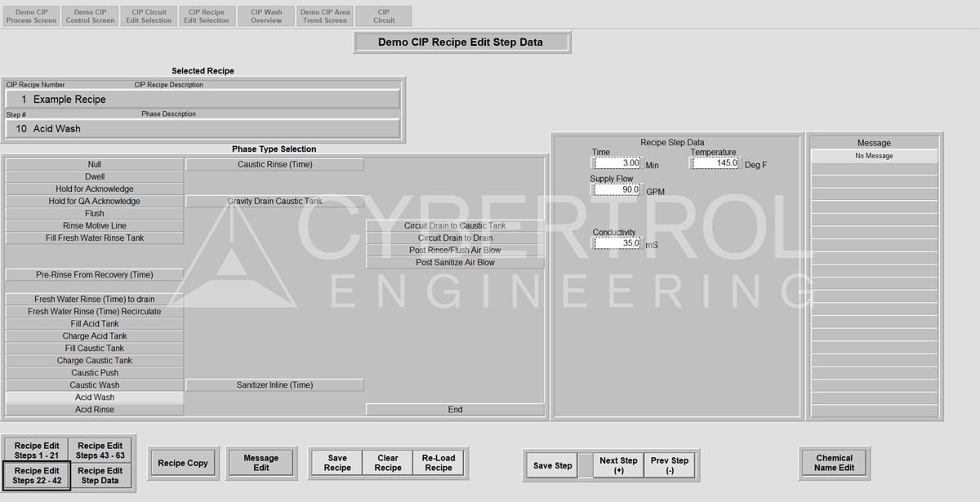Switch to Recipe Edit Steps 43 - 63
The image size is (980, 502).
pyautogui.click(x=100, y=449)
